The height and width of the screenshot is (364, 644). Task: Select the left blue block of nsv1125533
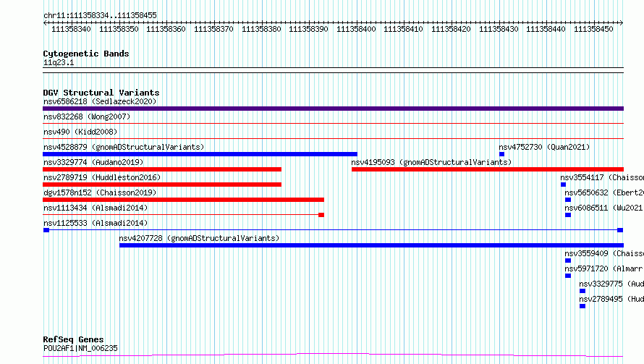tap(46, 230)
